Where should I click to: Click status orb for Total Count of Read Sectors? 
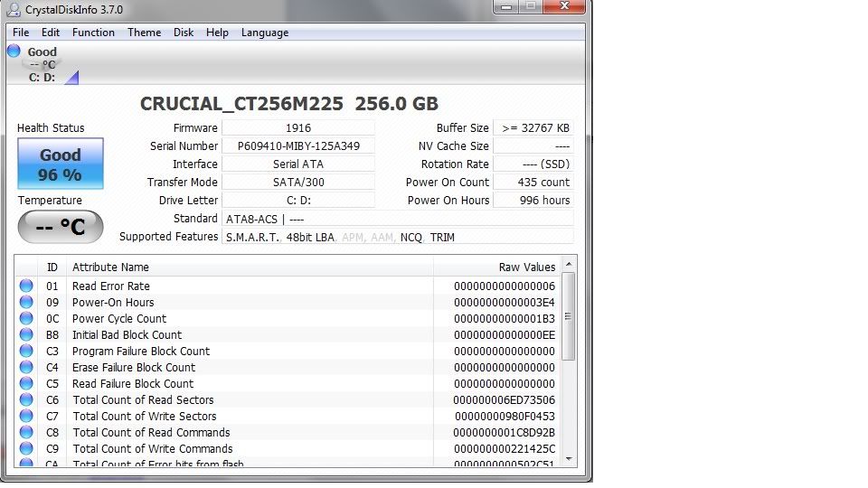point(26,399)
